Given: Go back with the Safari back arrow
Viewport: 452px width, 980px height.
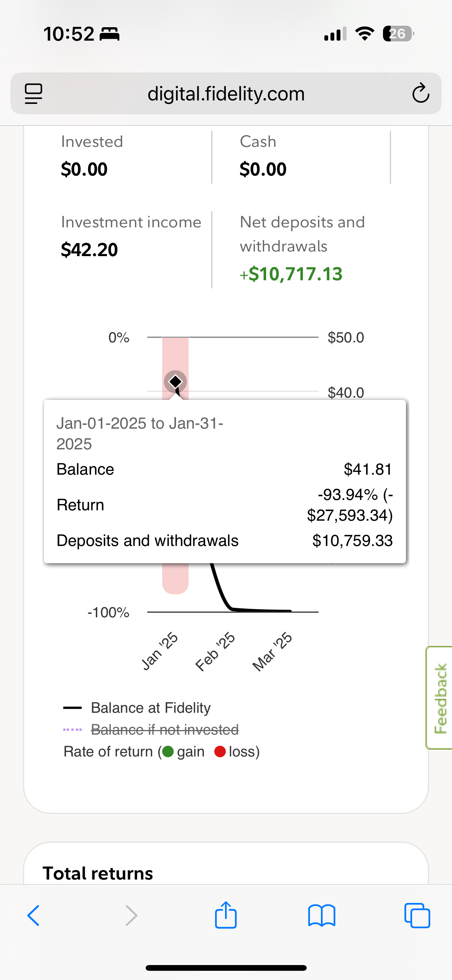Looking at the screenshot, I should pos(33,916).
